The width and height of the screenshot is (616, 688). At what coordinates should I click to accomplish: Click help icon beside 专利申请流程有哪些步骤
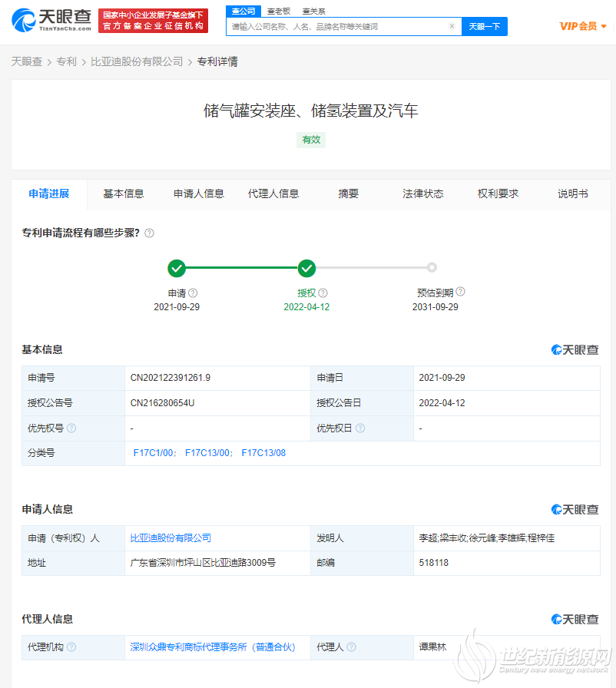[150, 233]
